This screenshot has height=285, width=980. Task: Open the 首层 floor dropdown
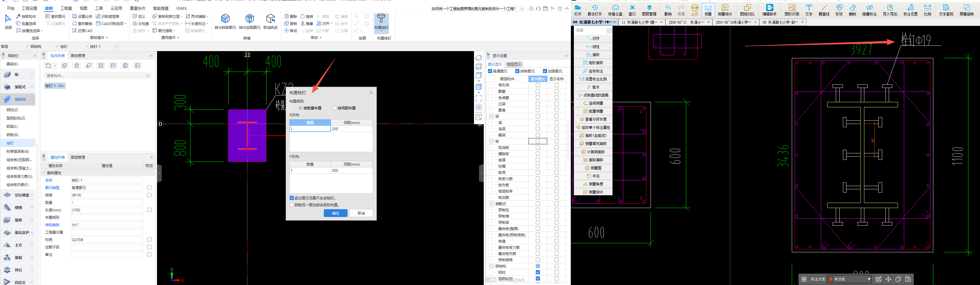(15, 47)
